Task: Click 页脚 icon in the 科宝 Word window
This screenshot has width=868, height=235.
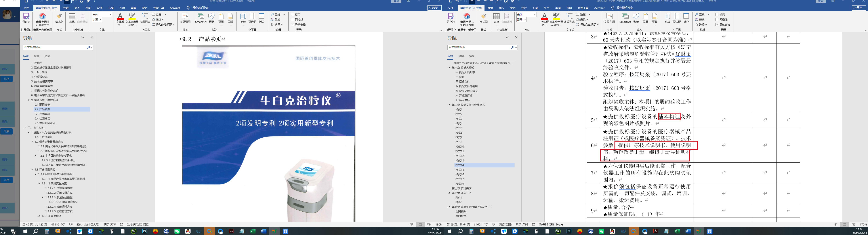Action: (230, 19)
